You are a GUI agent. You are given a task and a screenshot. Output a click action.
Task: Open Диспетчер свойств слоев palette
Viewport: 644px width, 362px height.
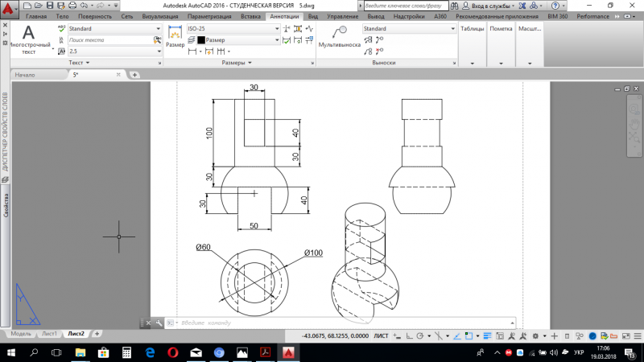click(x=6, y=131)
